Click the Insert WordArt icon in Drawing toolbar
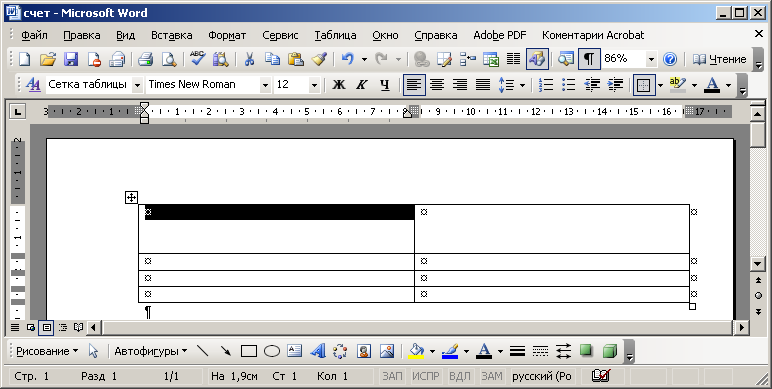This screenshot has height=389, width=772. click(318, 351)
